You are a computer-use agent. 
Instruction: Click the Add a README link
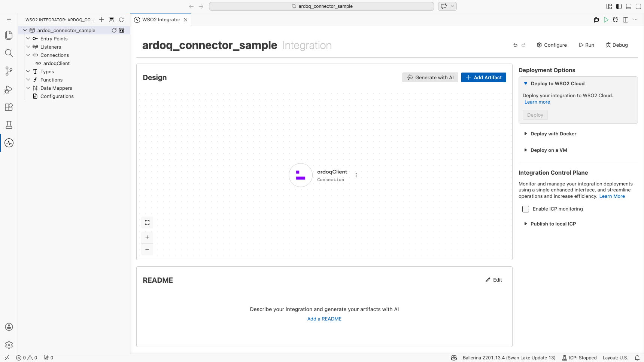324,319
